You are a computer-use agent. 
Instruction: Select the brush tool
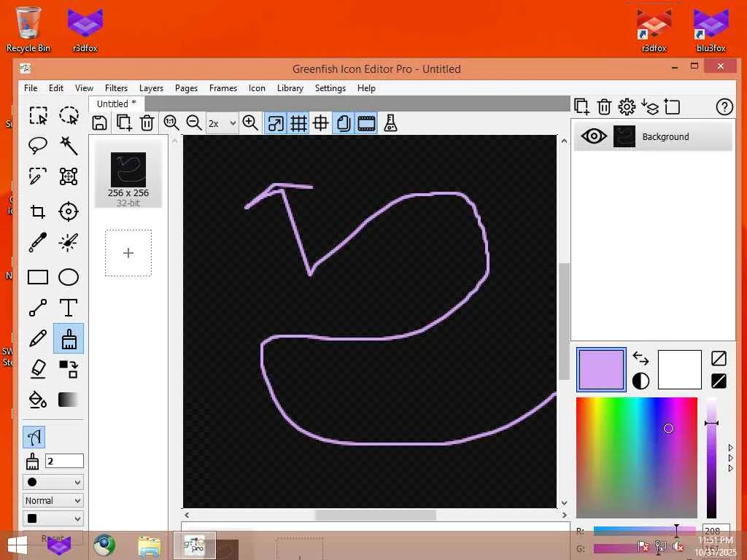pyautogui.click(x=69, y=338)
